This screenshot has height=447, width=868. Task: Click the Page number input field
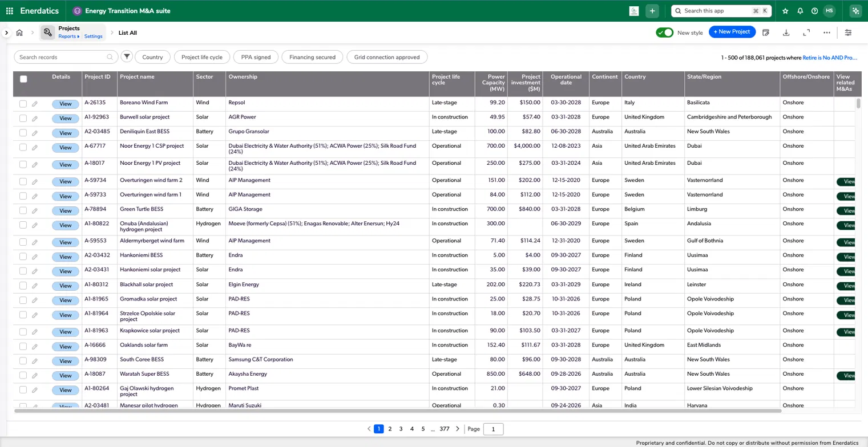pos(493,429)
